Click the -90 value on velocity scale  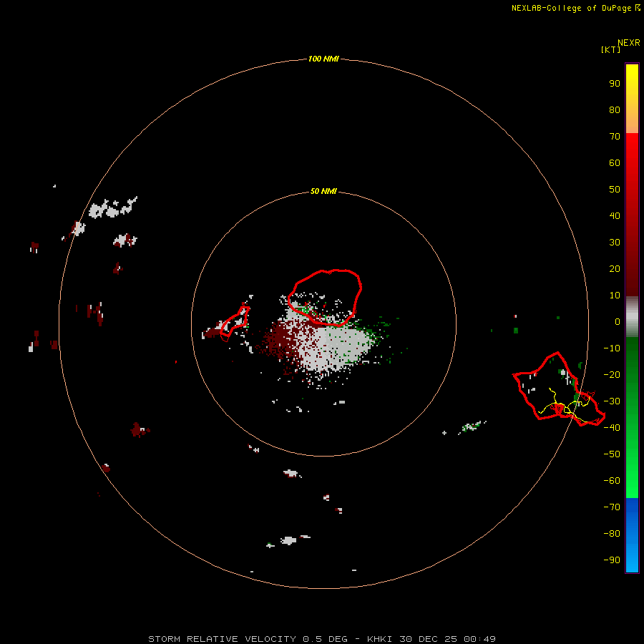tap(612, 560)
